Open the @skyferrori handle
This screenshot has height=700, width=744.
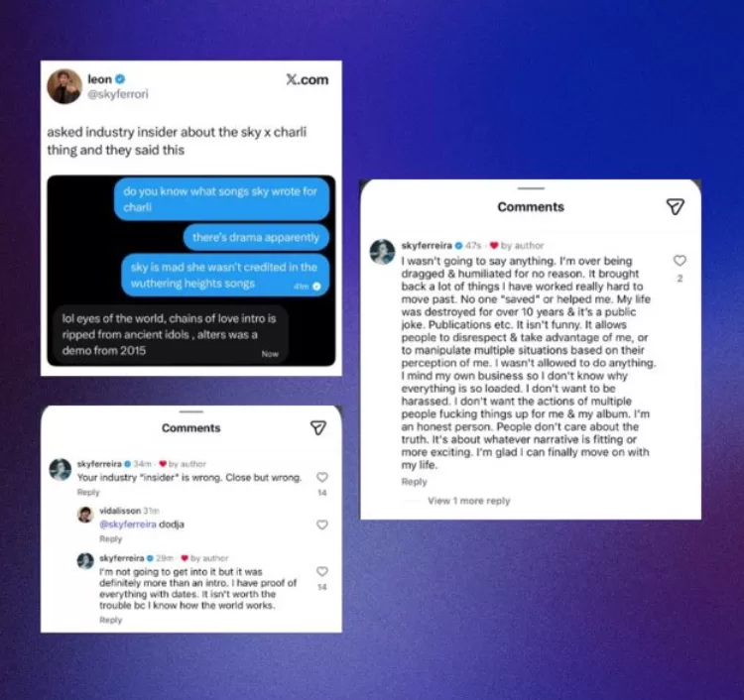coord(118,94)
